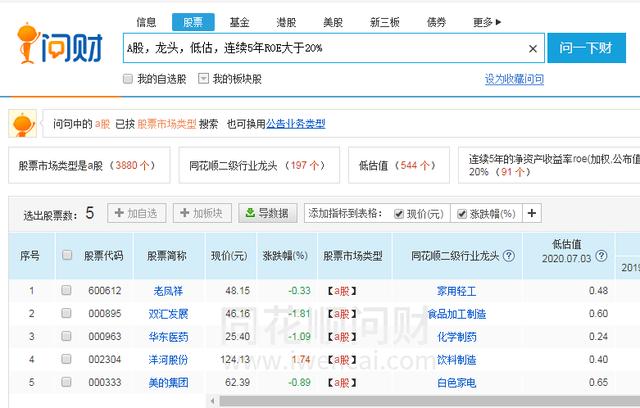Click condition 同花顺二级行业龙头 (197个)
The height and width of the screenshot is (408, 640).
259,165
